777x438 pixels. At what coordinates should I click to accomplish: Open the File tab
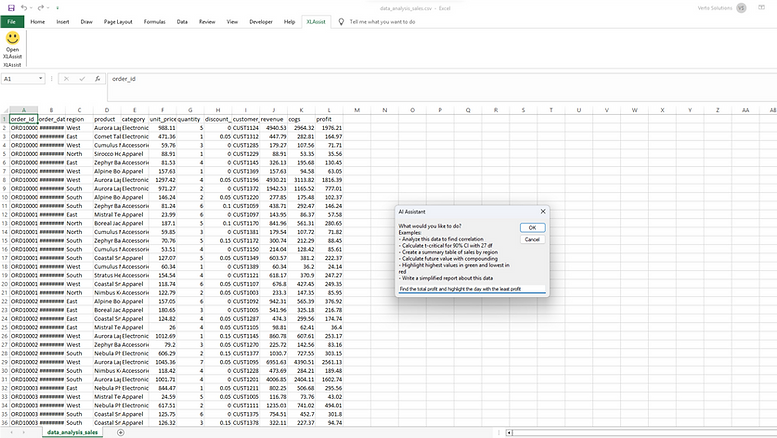(x=12, y=22)
